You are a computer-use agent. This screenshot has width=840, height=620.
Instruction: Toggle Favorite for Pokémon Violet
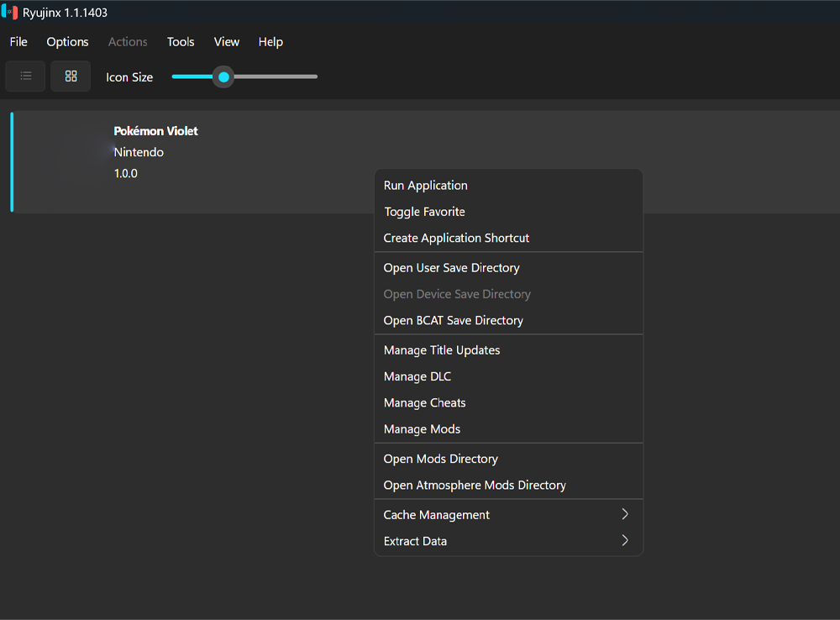[424, 212]
